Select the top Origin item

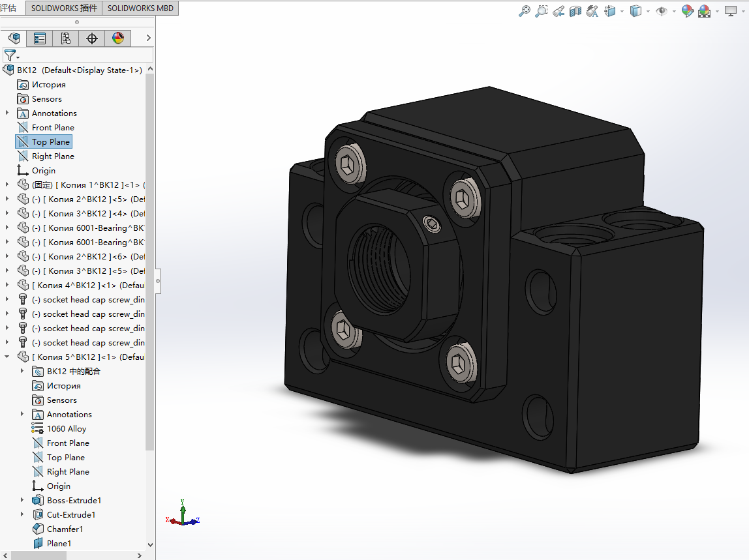(x=44, y=170)
